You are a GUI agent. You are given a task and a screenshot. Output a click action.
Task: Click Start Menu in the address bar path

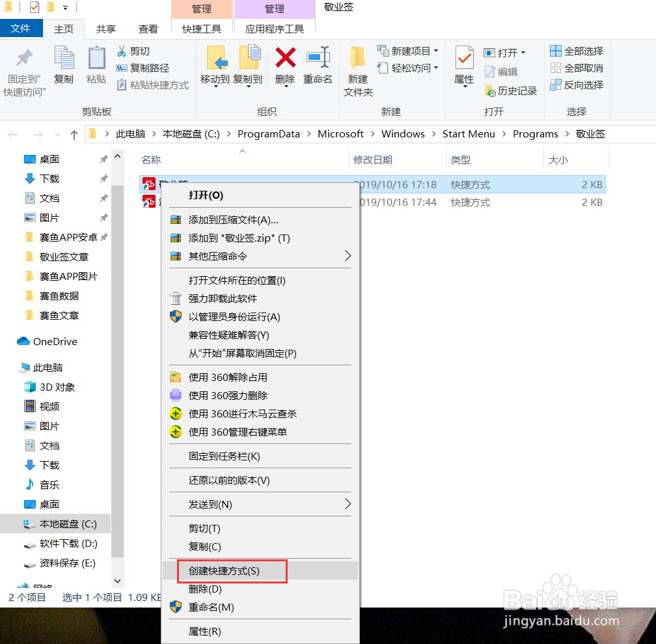pyautogui.click(x=469, y=134)
